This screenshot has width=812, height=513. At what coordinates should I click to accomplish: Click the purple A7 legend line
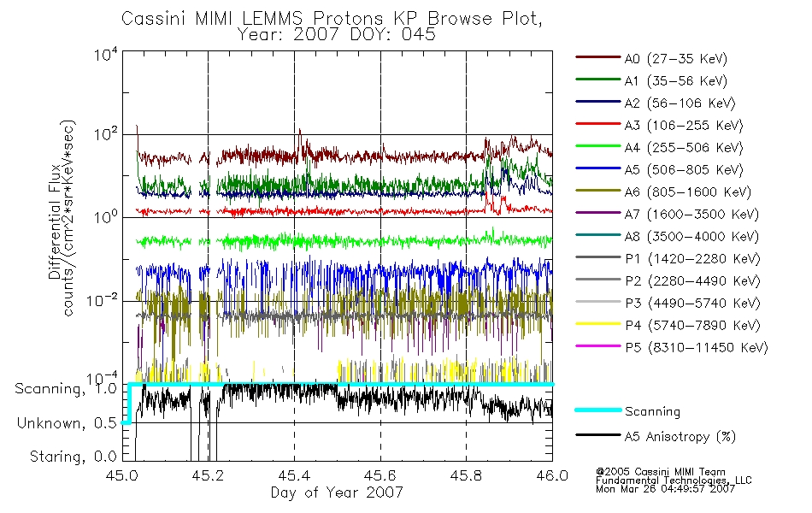click(597, 212)
